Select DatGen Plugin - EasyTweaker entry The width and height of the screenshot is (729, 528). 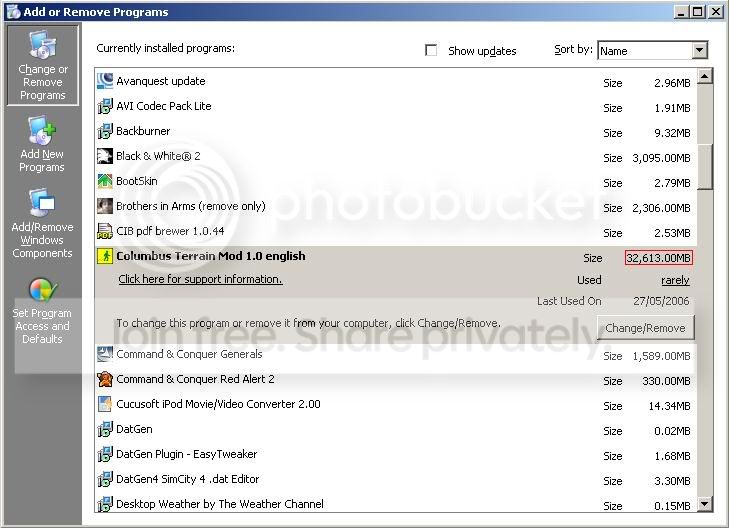pos(396,454)
